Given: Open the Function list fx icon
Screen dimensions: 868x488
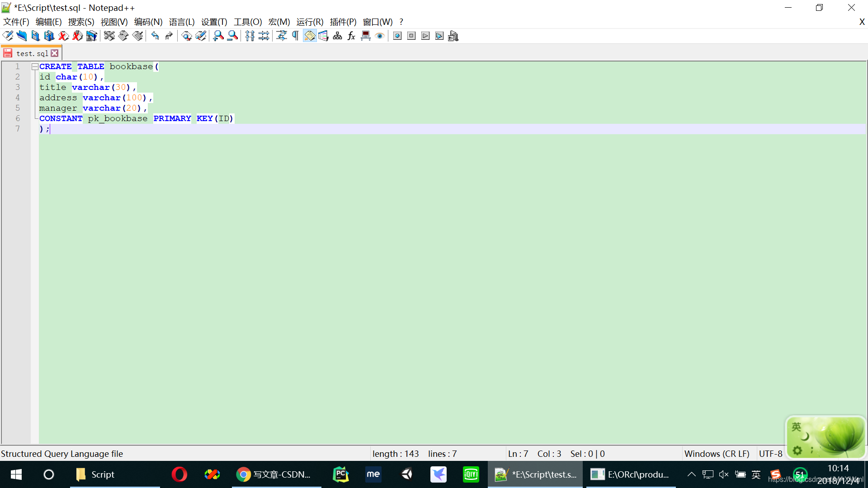Looking at the screenshot, I should [351, 36].
